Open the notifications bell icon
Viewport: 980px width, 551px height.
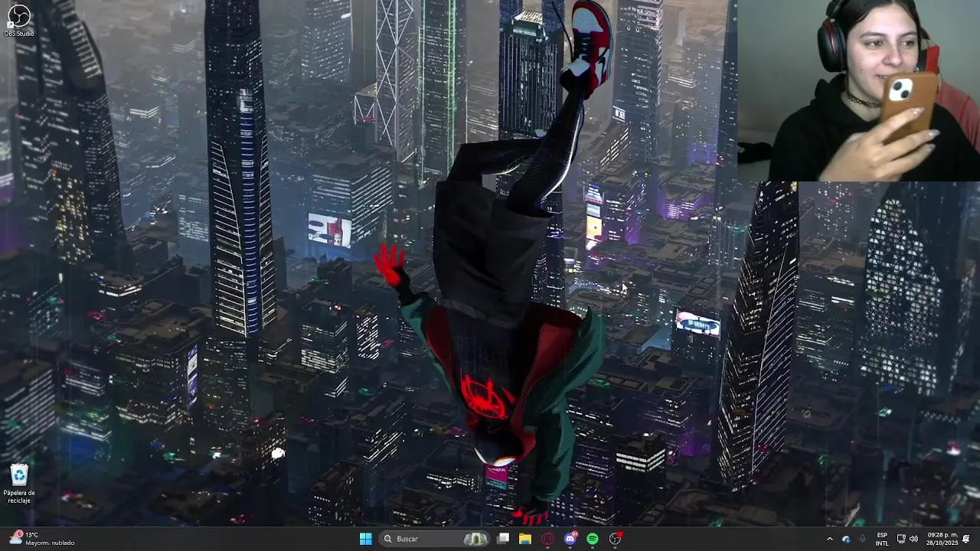[966, 539]
